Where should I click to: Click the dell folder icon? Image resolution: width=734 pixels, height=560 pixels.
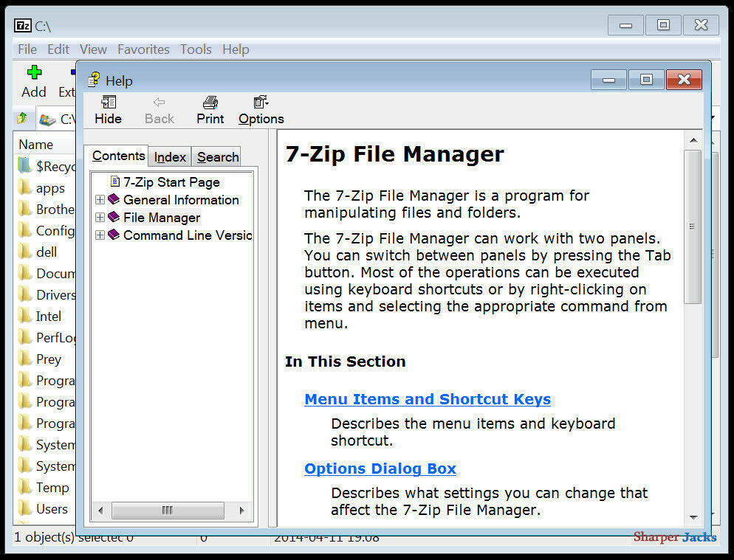(x=24, y=252)
